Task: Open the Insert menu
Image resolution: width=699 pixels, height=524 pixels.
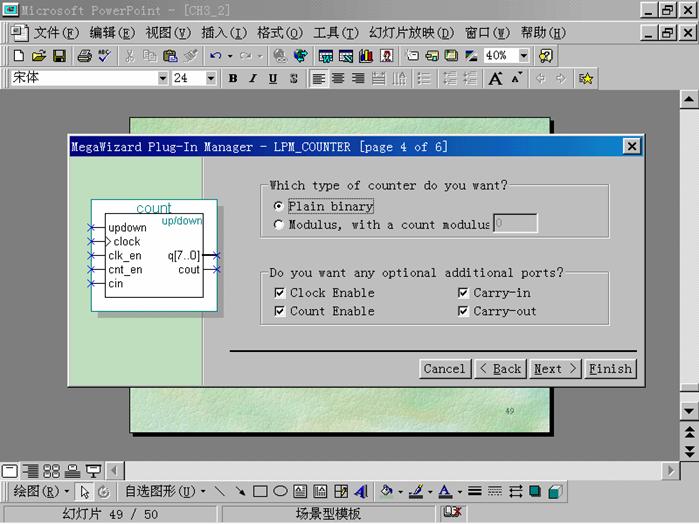Action: point(224,33)
